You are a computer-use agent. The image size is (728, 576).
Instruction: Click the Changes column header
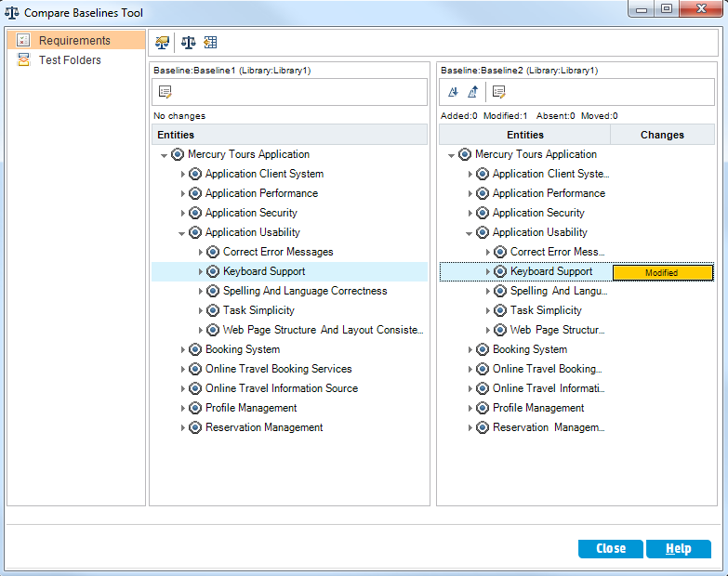(663, 135)
